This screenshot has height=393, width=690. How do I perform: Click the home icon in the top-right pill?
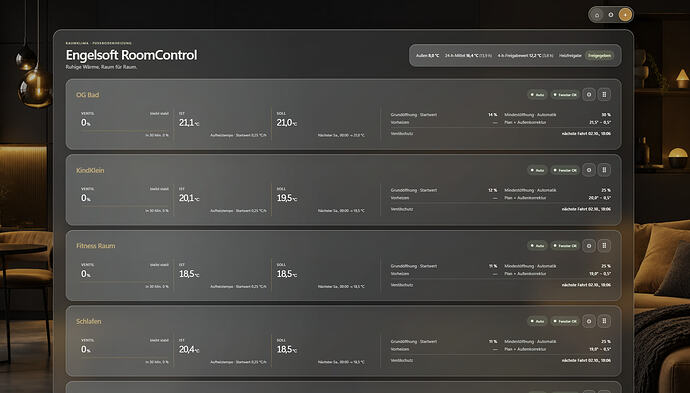(597, 15)
